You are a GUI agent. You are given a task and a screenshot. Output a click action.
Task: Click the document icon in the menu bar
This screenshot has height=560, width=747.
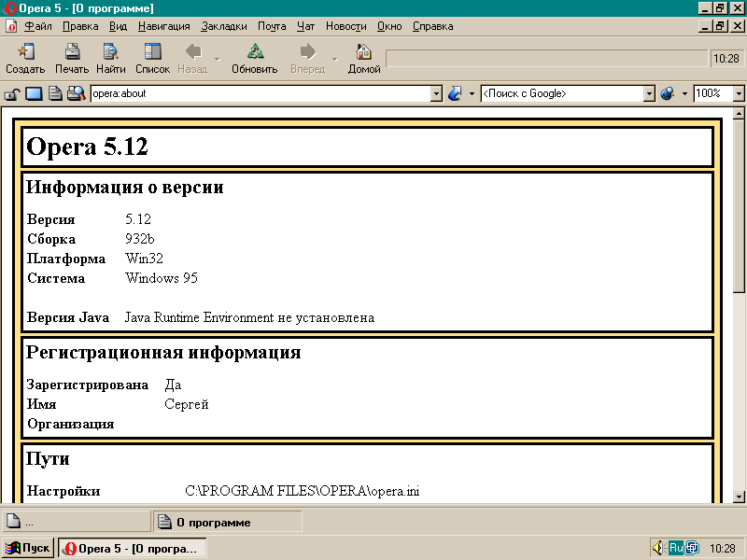tap(11, 26)
